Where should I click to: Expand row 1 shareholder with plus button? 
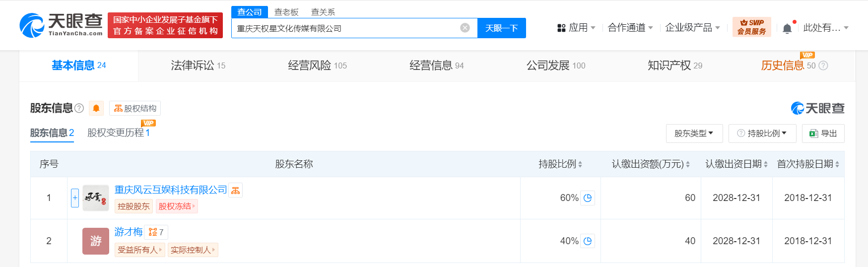tap(75, 198)
